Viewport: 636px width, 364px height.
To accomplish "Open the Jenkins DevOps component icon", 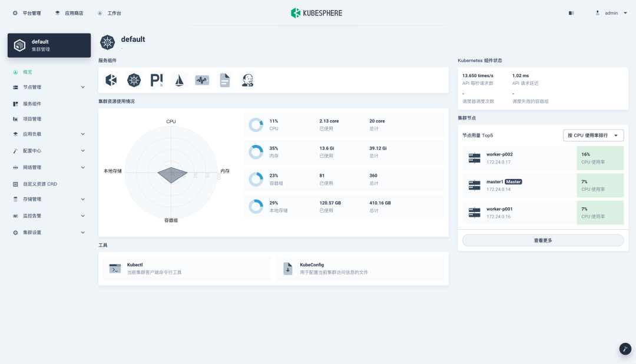I will (247, 80).
